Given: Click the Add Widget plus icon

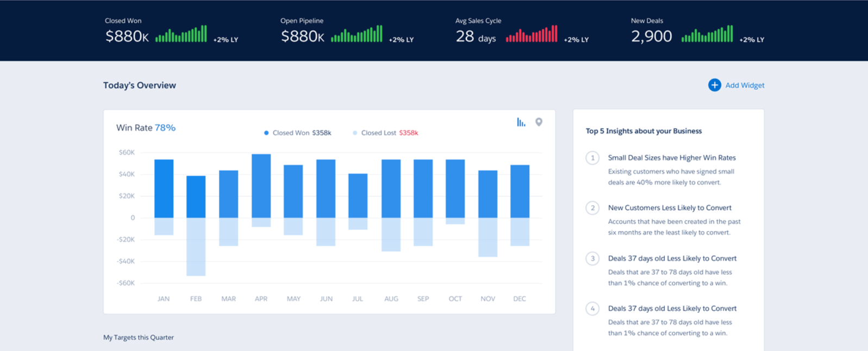Looking at the screenshot, I should click(714, 85).
